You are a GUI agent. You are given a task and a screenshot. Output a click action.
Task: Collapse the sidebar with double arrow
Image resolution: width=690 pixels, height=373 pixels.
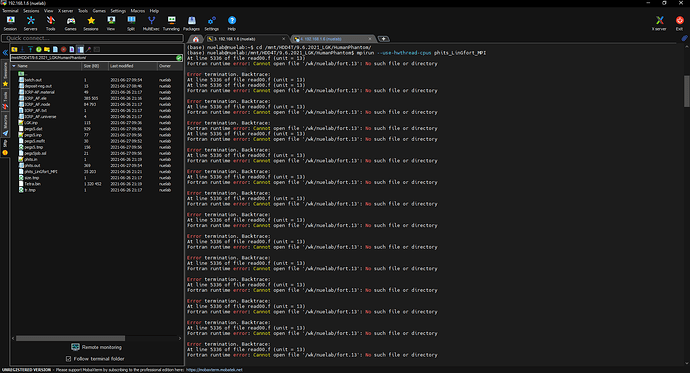point(5,52)
